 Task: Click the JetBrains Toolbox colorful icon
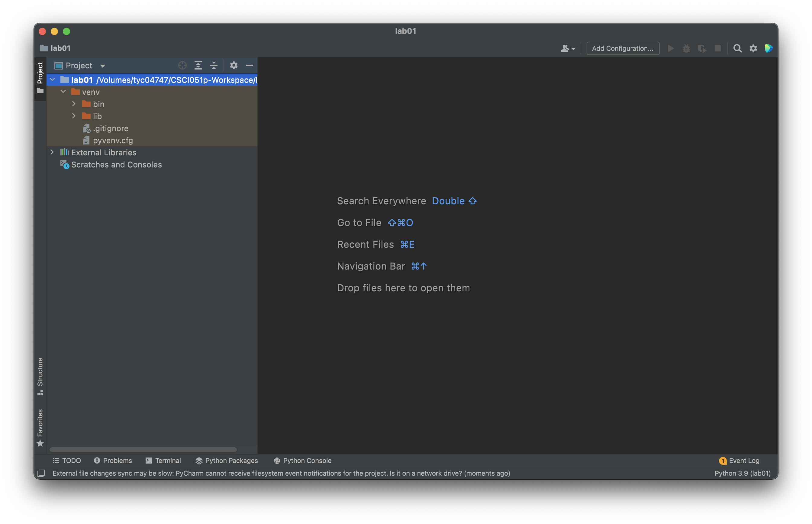(769, 48)
